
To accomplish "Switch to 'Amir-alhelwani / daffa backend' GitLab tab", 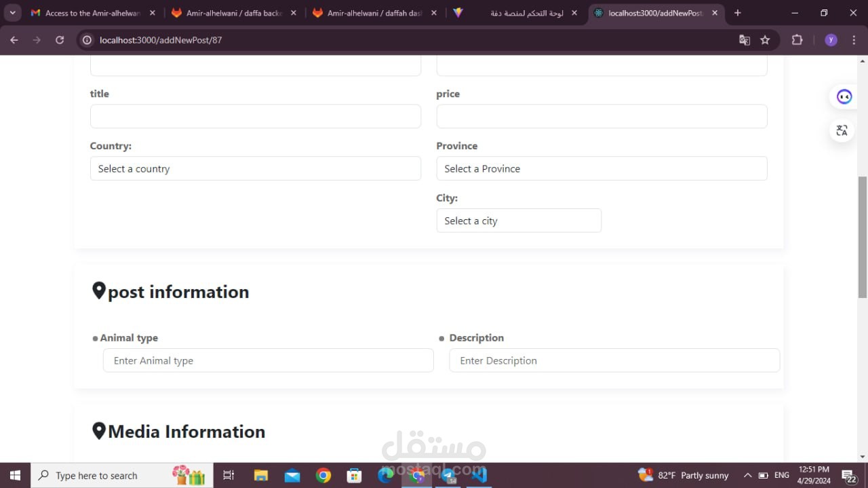I will [234, 13].
